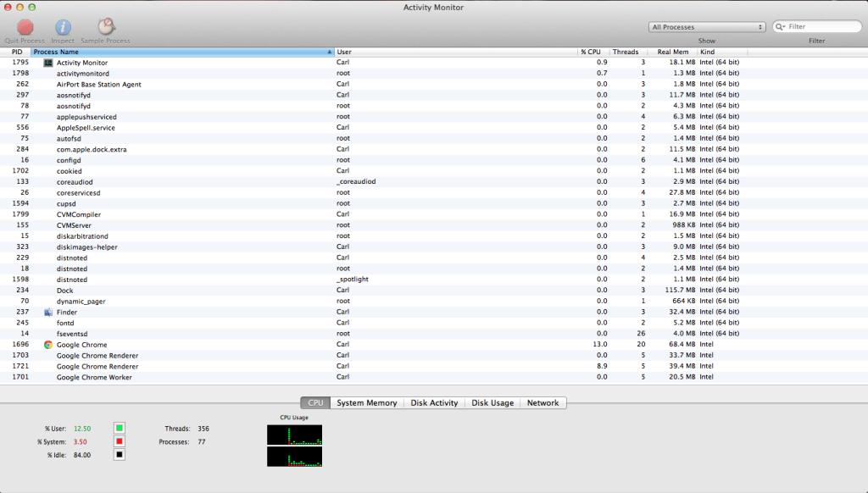The height and width of the screenshot is (493, 868).
Task: Select the diskimages-helper process row
Action: pos(434,246)
